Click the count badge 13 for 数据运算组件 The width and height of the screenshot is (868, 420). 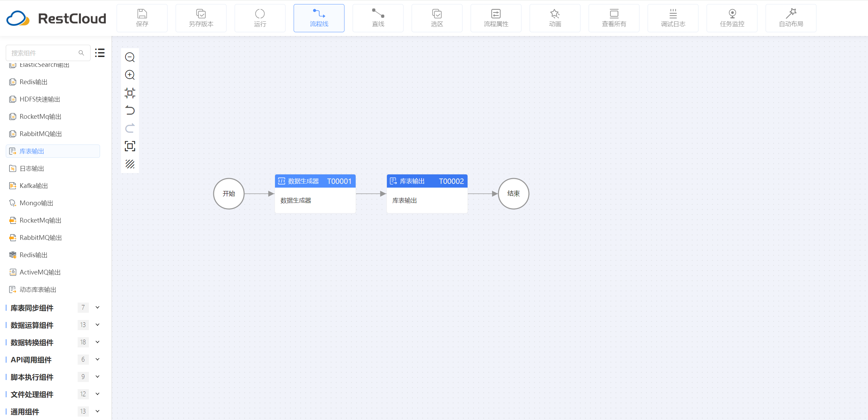[83, 325]
